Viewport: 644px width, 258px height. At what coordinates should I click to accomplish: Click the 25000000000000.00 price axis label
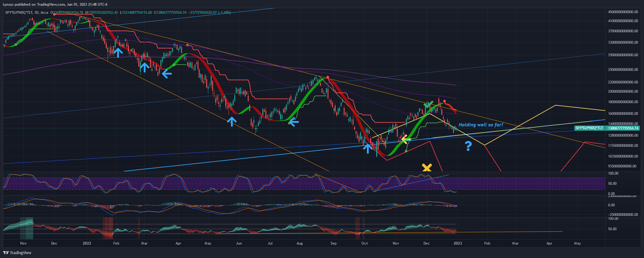(x=623, y=70)
